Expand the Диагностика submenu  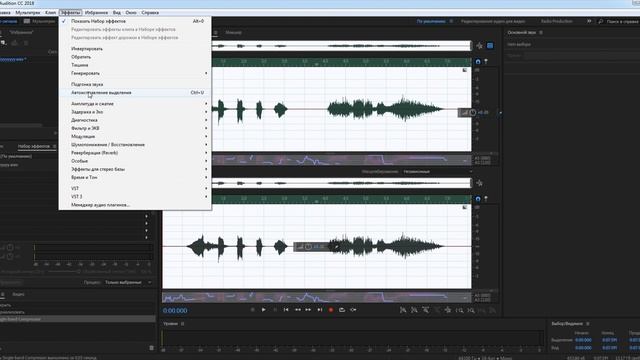[x=135, y=120]
